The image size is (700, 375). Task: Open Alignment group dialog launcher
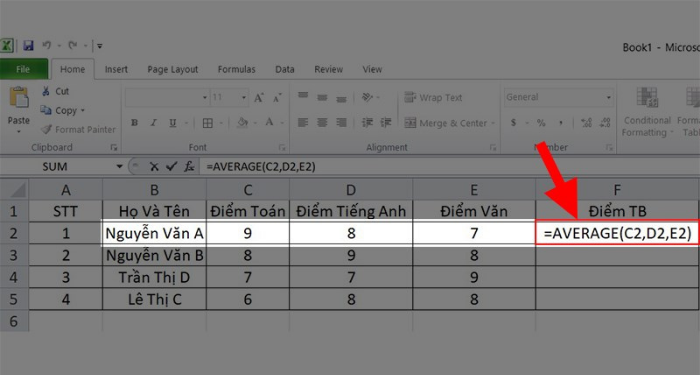click(493, 147)
